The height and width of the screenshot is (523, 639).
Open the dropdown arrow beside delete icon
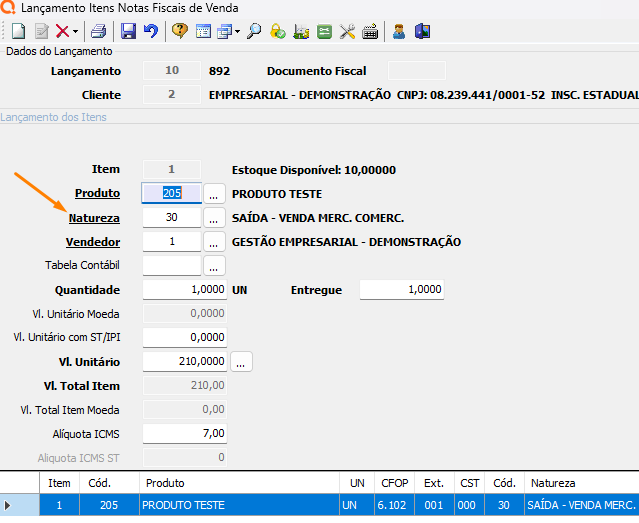pyautogui.click(x=76, y=32)
